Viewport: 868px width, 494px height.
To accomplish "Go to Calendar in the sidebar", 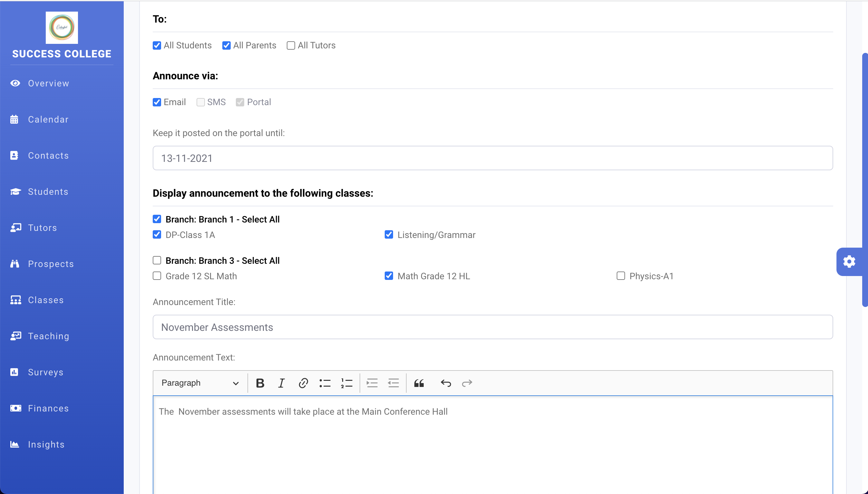I will 48,119.
